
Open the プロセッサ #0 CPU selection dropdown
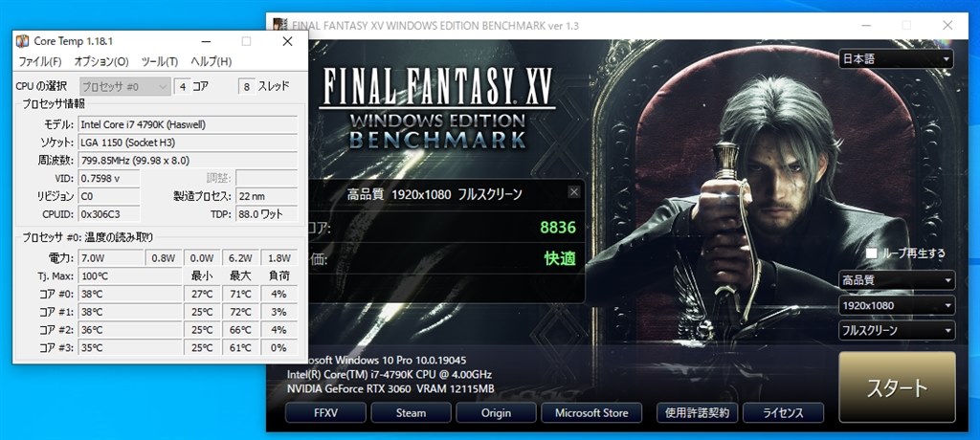[125, 86]
